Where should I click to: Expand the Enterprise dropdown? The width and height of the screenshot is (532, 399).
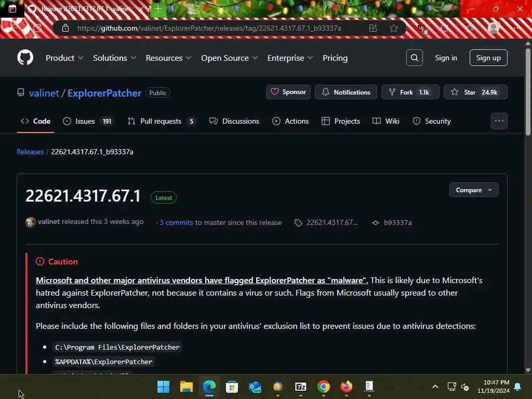(x=290, y=58)
